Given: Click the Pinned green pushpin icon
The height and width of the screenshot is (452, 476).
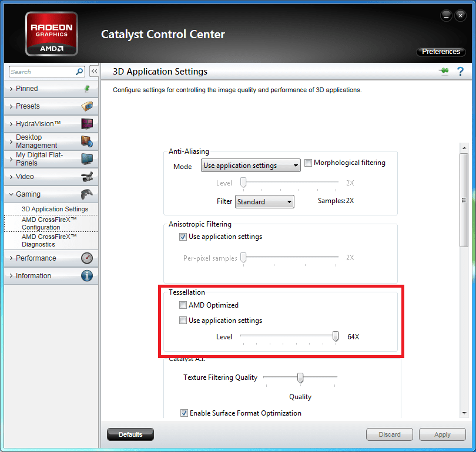Looking at the screenshot, I should (x=87, y=88).
